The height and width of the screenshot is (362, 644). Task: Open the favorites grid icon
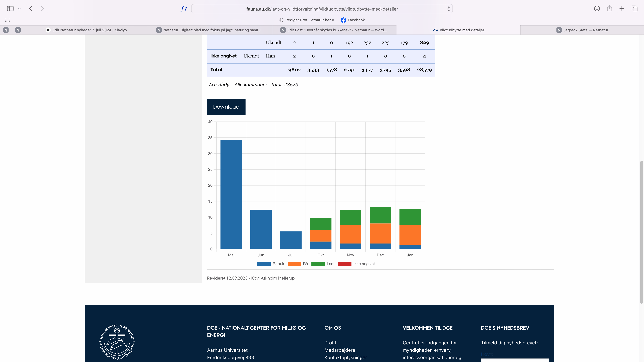(8, 20)
